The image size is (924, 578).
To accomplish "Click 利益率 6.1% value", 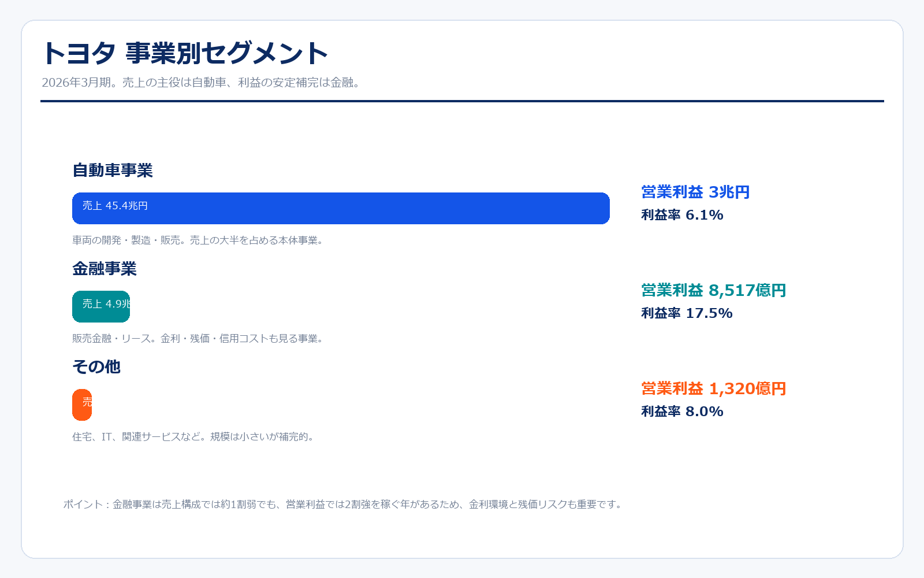I will point(682,215).
